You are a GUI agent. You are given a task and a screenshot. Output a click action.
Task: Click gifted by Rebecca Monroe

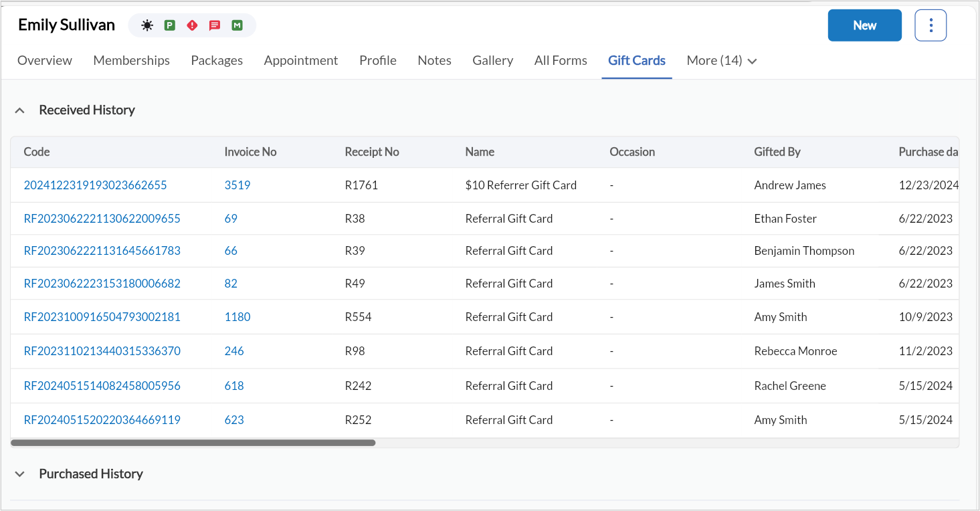pos(795,351)
